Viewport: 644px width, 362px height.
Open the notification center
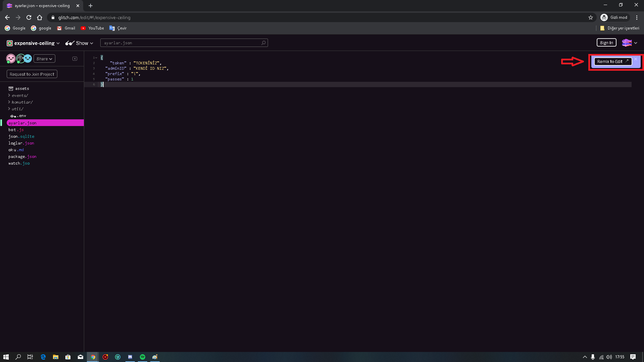(633, 357)
